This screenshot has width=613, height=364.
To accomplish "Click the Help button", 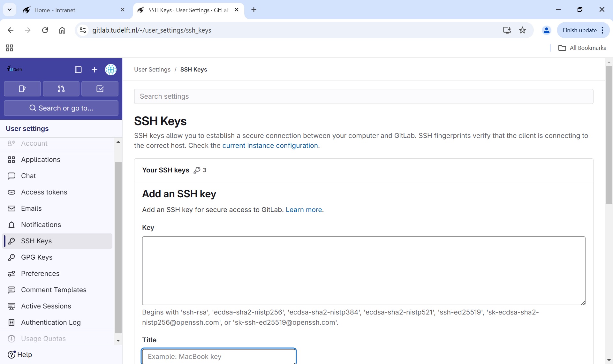I will click(x=20, y=355).
